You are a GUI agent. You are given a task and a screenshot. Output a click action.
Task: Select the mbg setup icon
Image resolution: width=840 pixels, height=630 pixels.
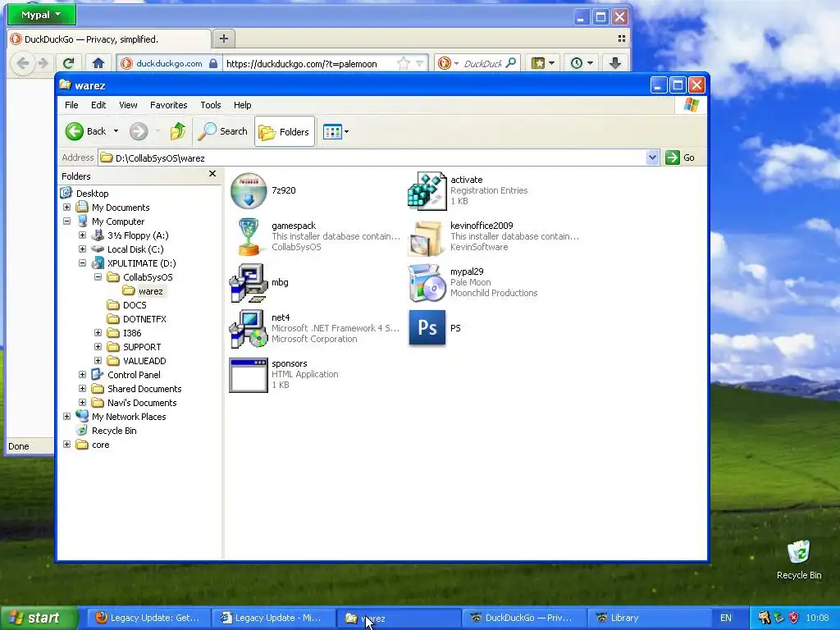[x=249, y=282]
